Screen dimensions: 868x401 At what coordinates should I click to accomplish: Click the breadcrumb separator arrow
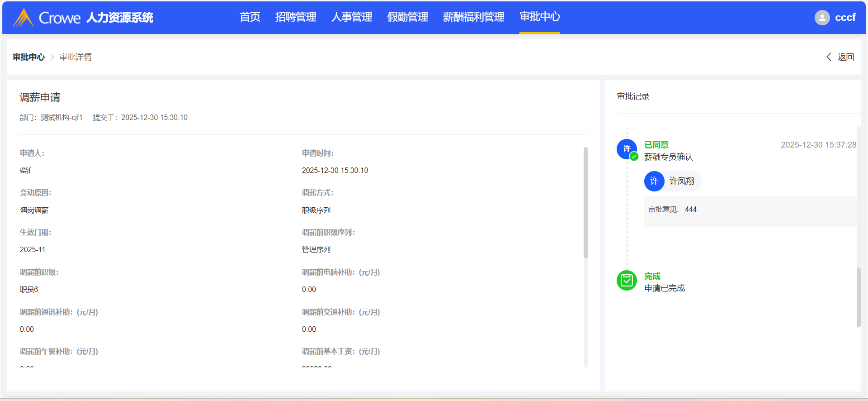click(x=52, y=57)
